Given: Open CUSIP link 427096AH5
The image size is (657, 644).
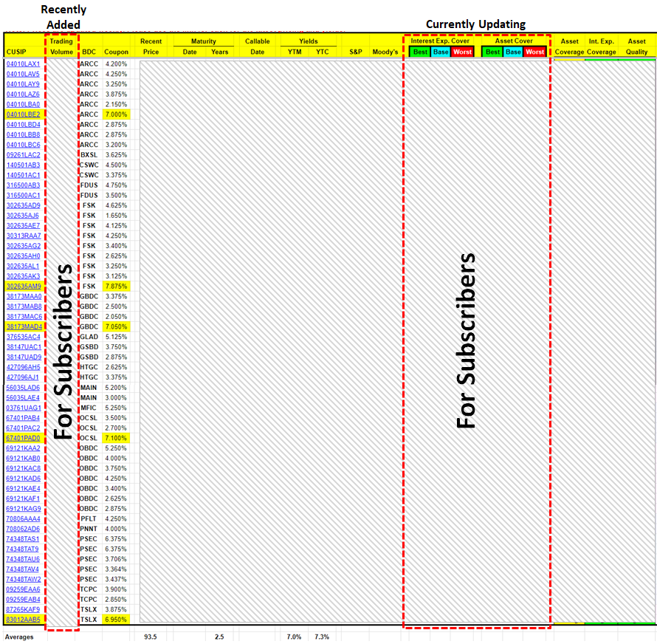Looking at the screenshot, I should 24,367.
